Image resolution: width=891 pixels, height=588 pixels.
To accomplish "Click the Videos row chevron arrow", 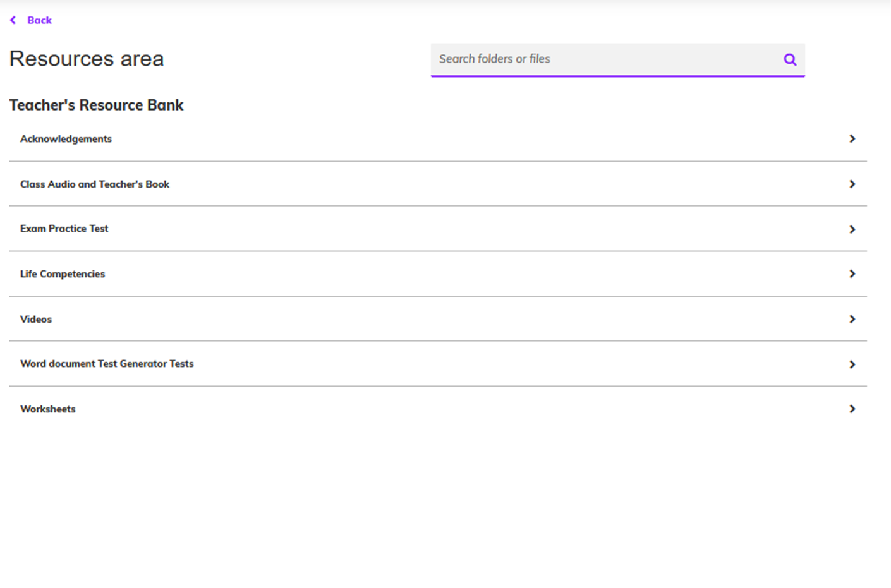I will click(852, 320).
